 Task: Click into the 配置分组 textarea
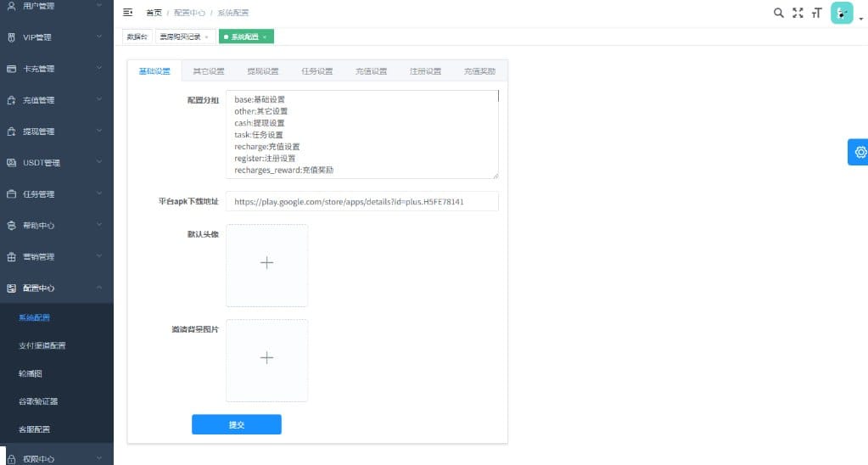[x=362, y=135]
